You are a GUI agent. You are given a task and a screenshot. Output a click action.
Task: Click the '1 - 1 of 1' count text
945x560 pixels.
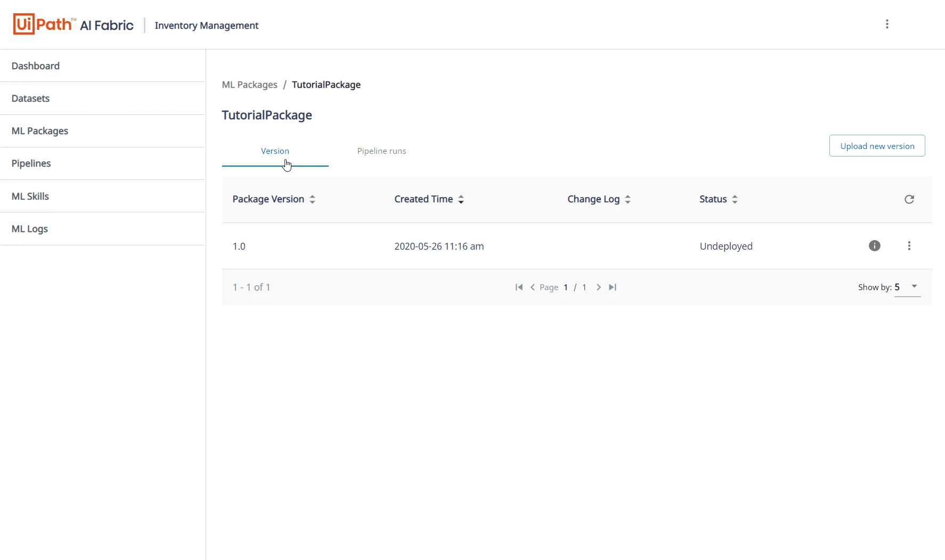pyautogui.click(x=251, y=287)
